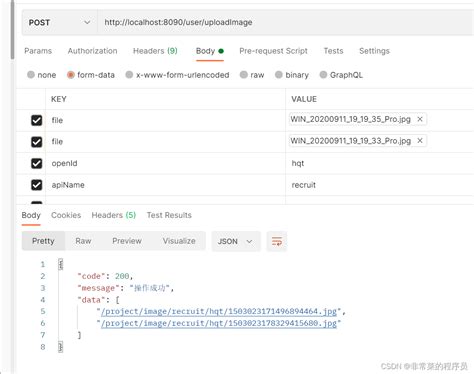This screenshot has height=374, width=474.
Task: Uncheck the openId parameter checkbox
Action: [37, 163]
